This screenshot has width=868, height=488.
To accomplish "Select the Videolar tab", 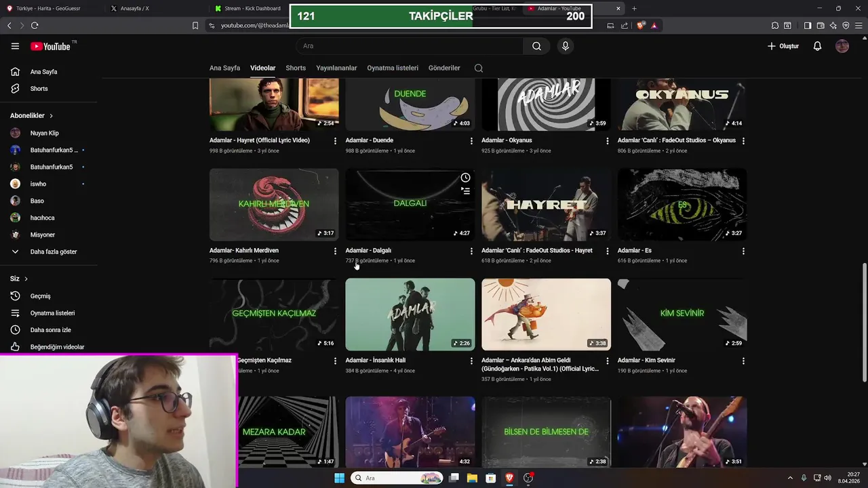I will pos(262,68).
